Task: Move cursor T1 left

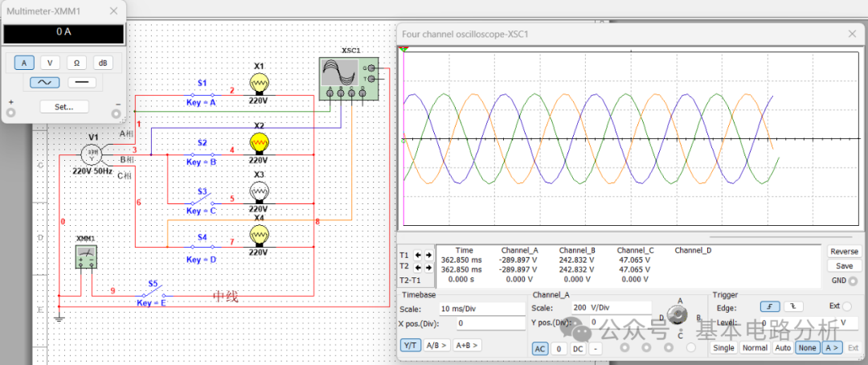Action: [418, 256]
